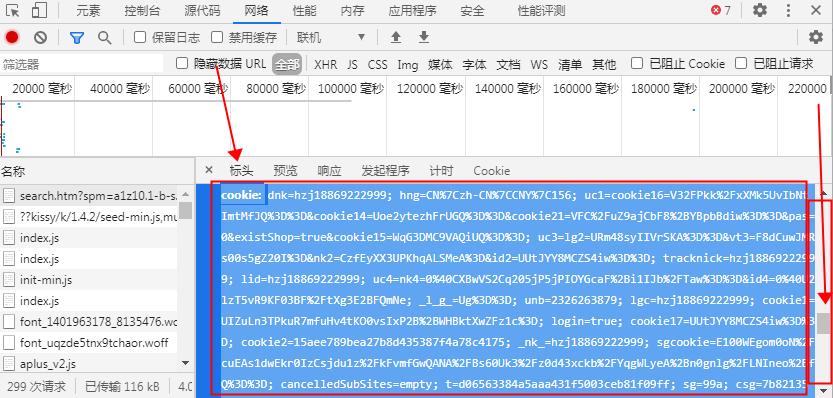Open the 联机 throttling dropdown
Screen dimensions: 833x398
tap(332, 37)
